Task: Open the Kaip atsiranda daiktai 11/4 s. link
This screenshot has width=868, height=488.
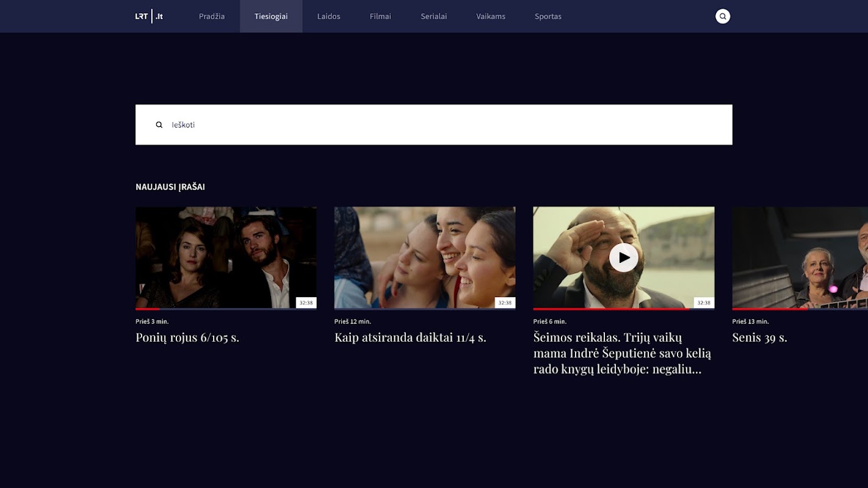Action: coord(410,337)
